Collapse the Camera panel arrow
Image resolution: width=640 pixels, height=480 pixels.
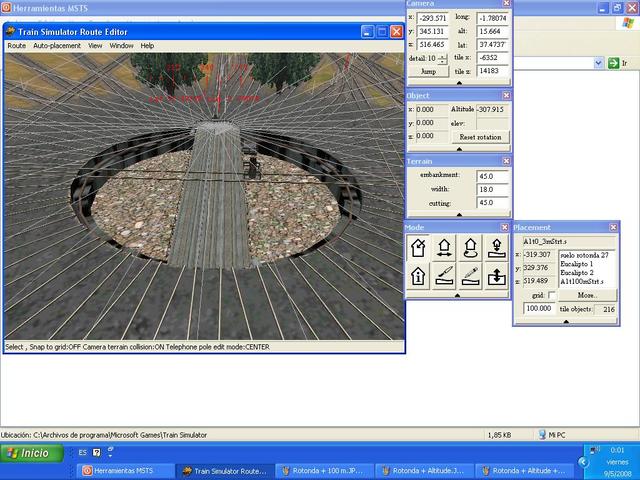459,84
